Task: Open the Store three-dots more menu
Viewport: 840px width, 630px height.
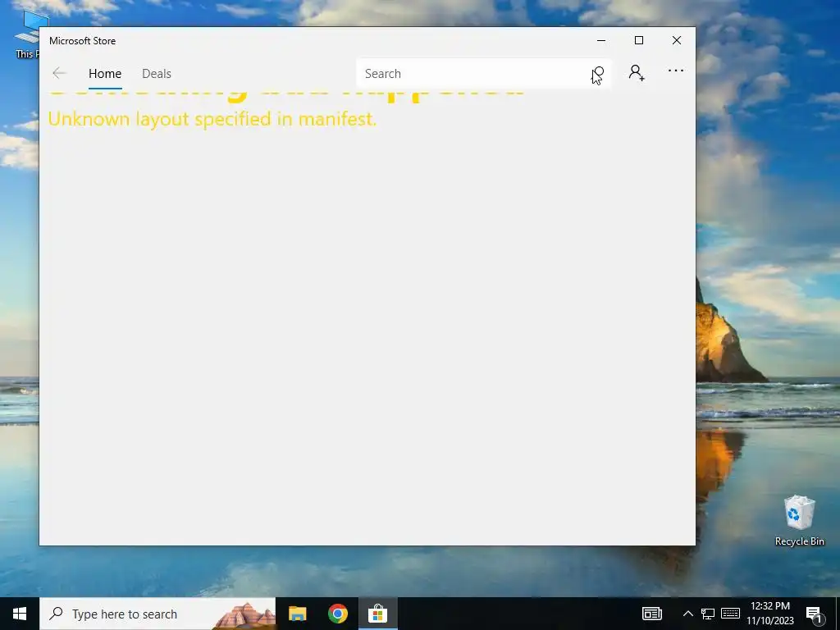Action: (676, 71)
